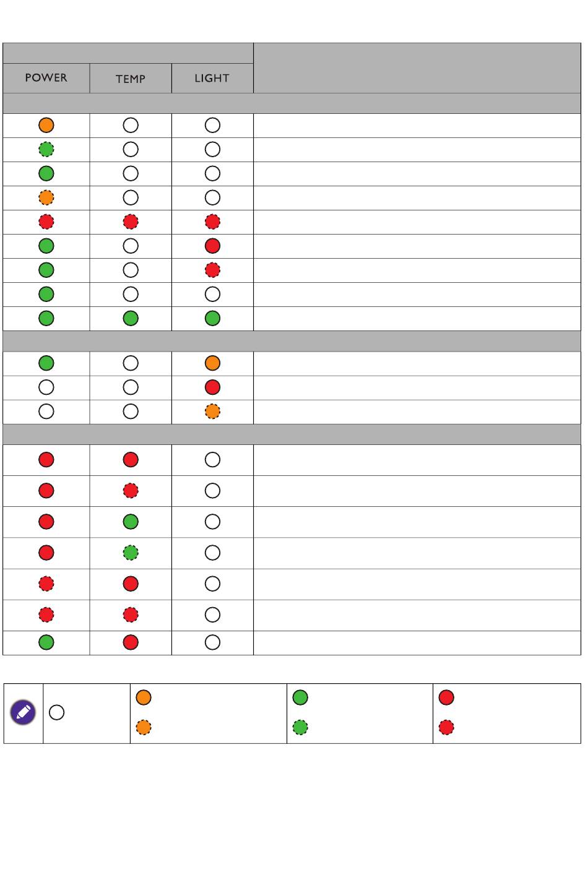The width and height of the screenshot is (588, 872).
Task: Click the flashing green legend circle
Action: [300, 727]
